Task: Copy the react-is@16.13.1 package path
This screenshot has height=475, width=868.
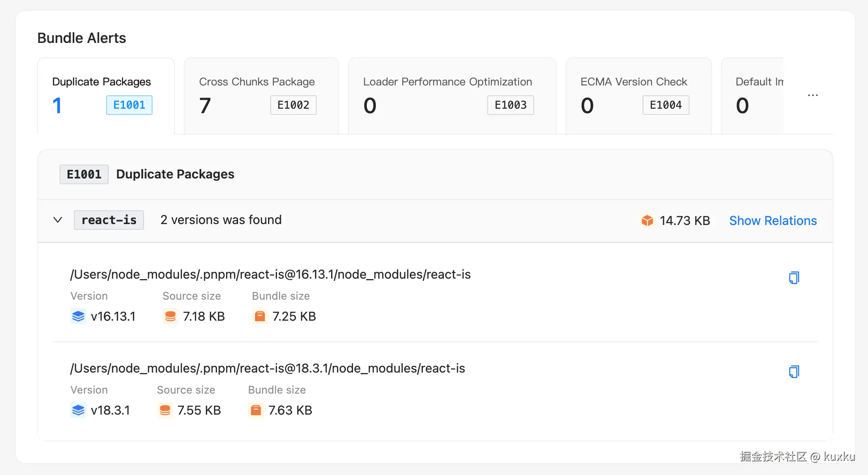Action: tap(794, 278)
